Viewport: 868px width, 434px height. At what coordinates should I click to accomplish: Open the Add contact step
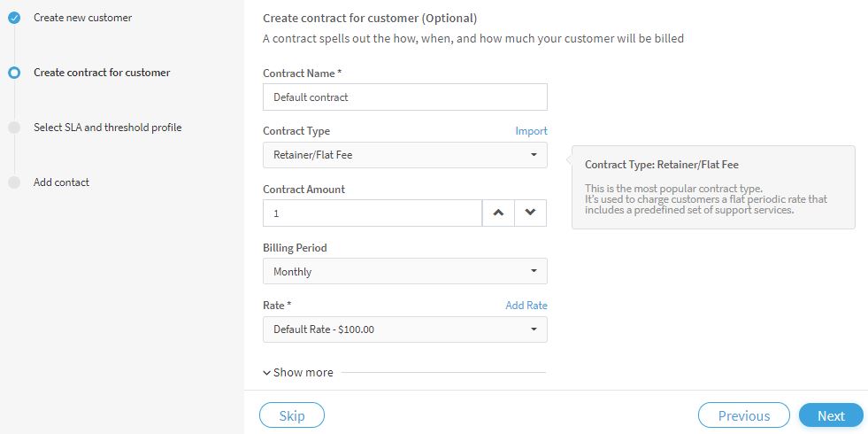(x=61, y=182)
